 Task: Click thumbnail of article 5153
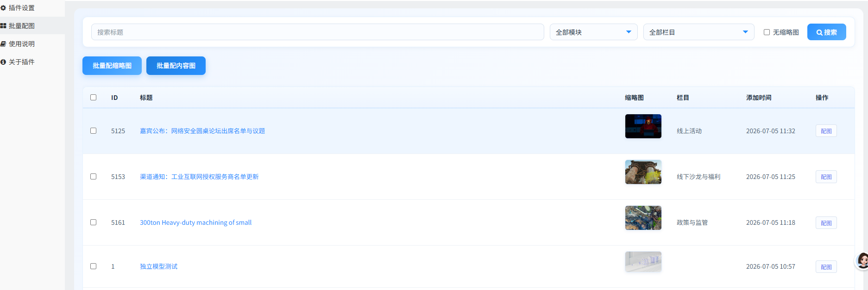tap(643, 172)
